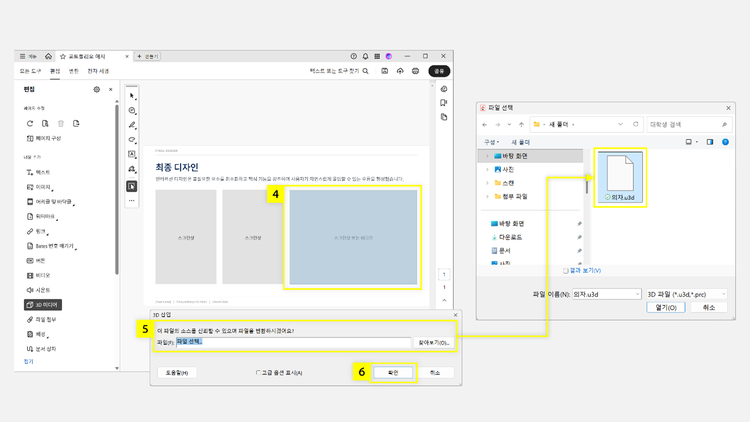Screen dimensions: 750x422
Task: Click the 새 폴더 button in file dialog
Action: (520, 142)
